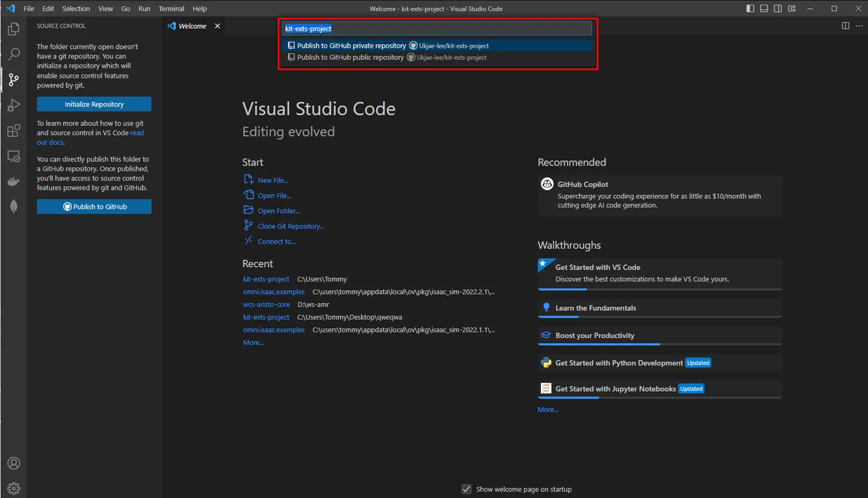Click the Initialize Repository button
The width and height of the screenshot is (868, 498).
(x=94, y=104)
